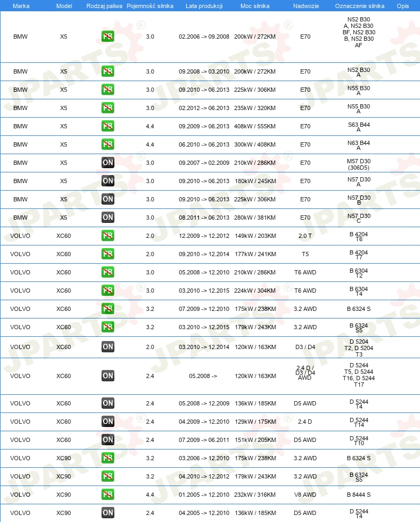Viewport: 420px width, 522px height.
Task: Click petrol icon in BMW X5 02.2006 row
Action: tap(107, 37)
